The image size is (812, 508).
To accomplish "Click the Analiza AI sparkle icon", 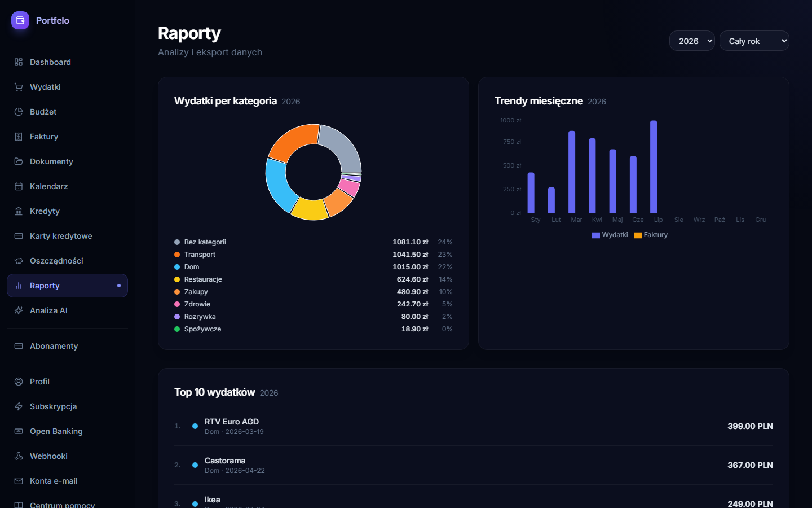I will 19,310.
